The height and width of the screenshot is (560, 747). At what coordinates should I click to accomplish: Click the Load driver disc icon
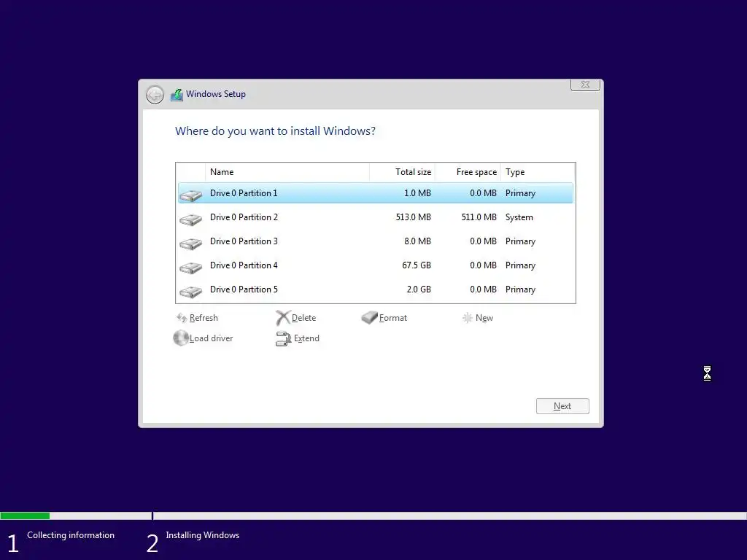[x=181, y=338]
